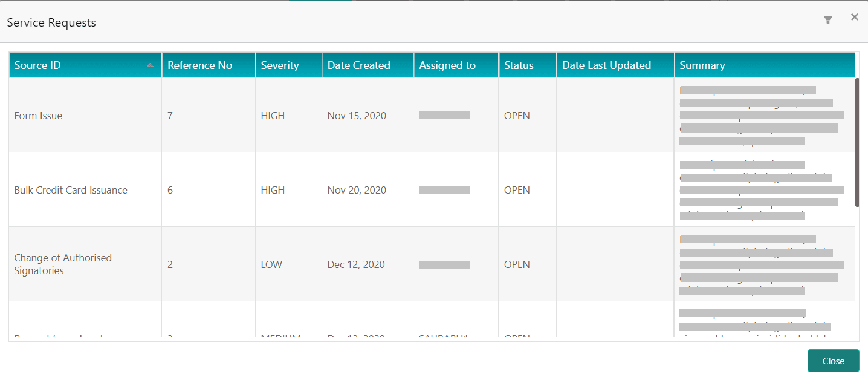Image resolution: width=868 pixels, height=380 pixels.
Task: Select the Form Issue row
Action: (x=38, y=116)
